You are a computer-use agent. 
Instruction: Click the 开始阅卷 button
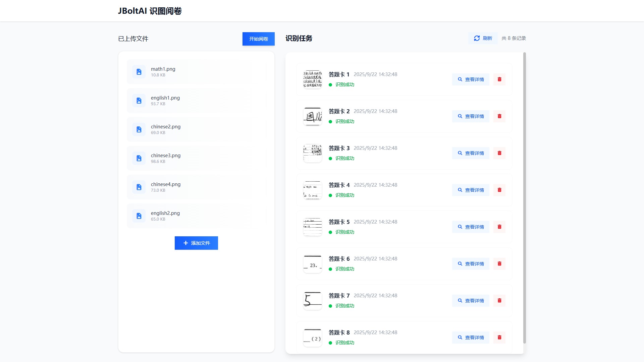tap(258, 39)
